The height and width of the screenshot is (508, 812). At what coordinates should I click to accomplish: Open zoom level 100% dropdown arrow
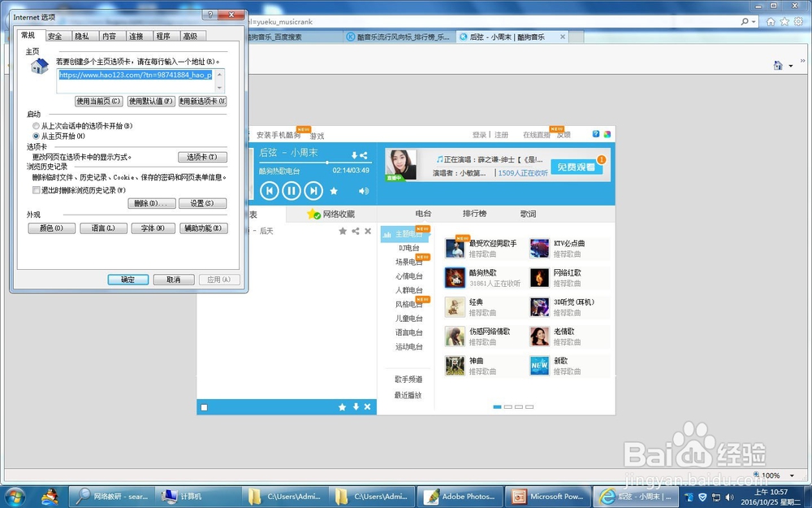coord(792,475)
